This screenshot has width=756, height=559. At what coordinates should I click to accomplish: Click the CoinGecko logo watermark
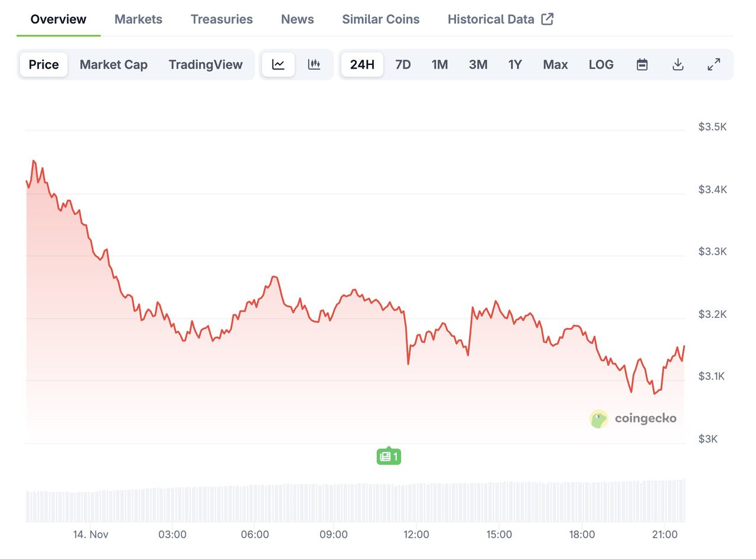(633, 418)
